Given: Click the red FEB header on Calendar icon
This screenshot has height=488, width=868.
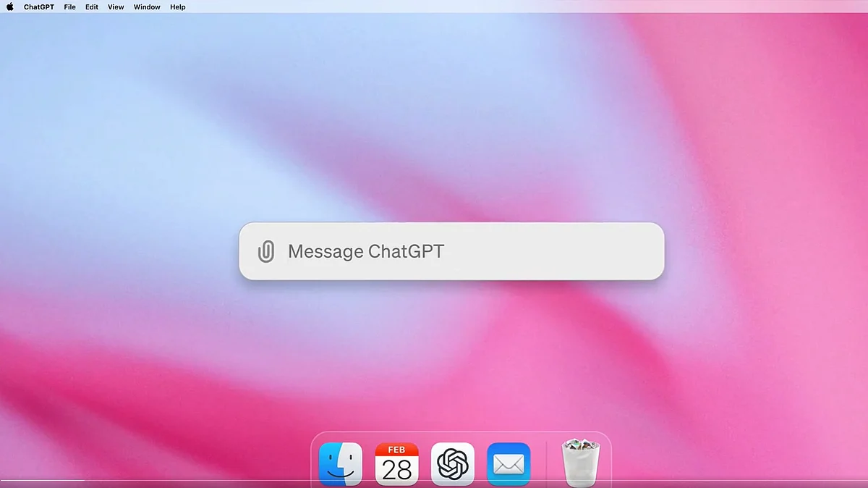Looking at the screenshot, I should point(396,450).
